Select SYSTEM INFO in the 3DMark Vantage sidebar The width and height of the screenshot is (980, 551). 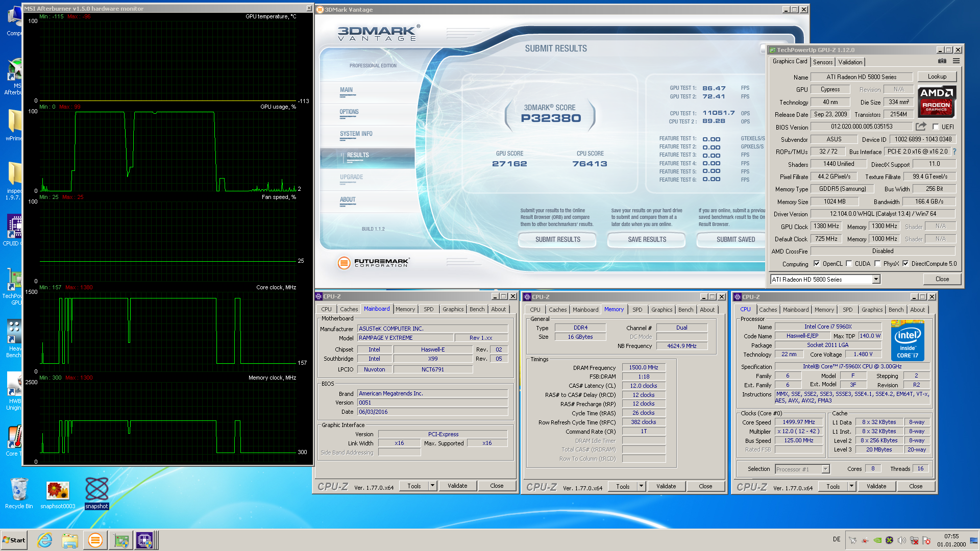pos(356,134)
